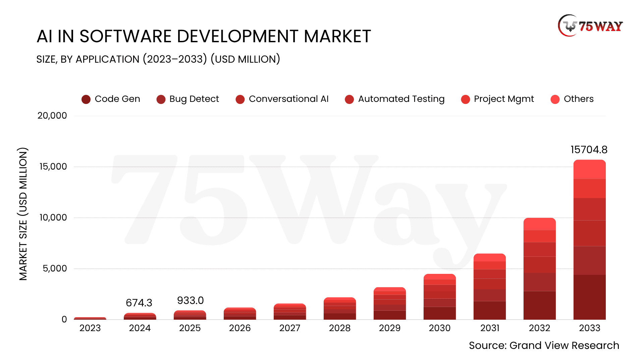Select the 2032 stacked bar
Image resolution: width=644 pixels, height=362 pixels.
539,269
